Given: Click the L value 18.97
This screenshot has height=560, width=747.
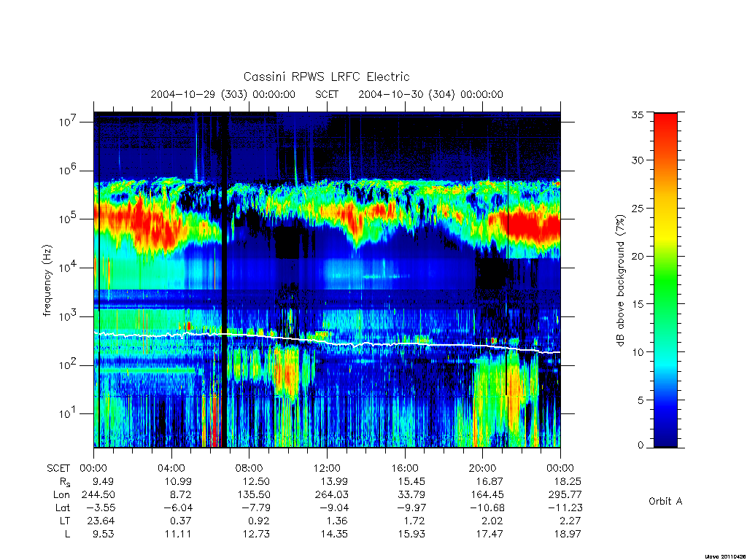Looking at the screenshot, I should (568, 534).
